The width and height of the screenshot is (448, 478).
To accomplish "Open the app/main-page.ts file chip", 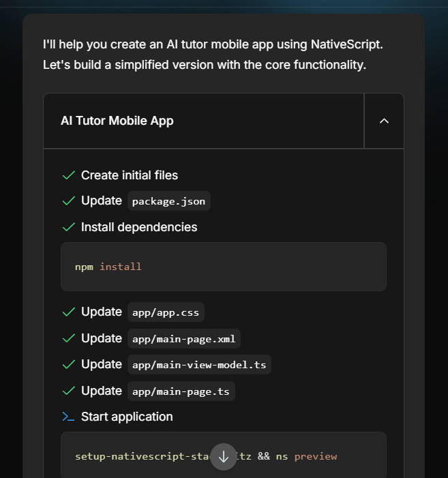I will (x=181, y=391).
